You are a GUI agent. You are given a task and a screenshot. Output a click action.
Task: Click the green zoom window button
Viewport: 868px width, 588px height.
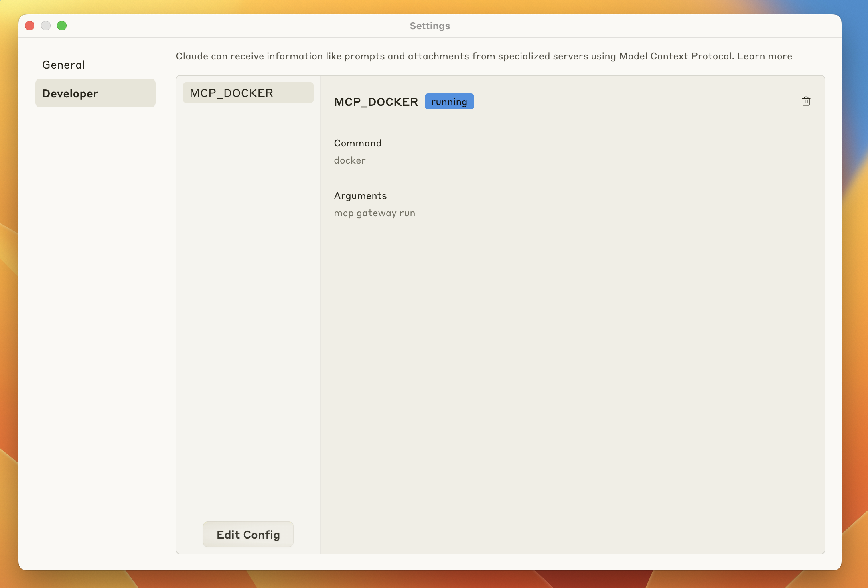[x=62, y=26]
